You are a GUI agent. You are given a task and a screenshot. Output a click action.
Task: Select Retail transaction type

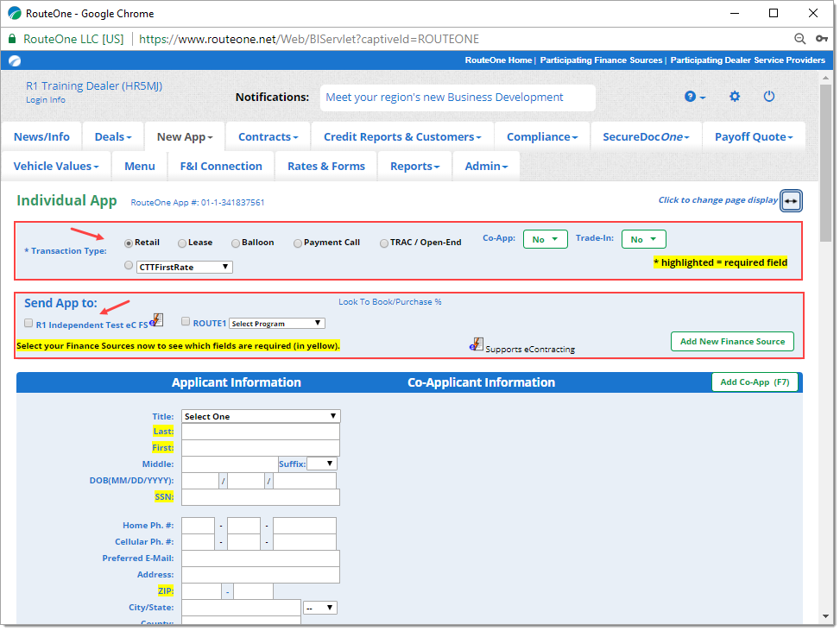coord(129,243)
